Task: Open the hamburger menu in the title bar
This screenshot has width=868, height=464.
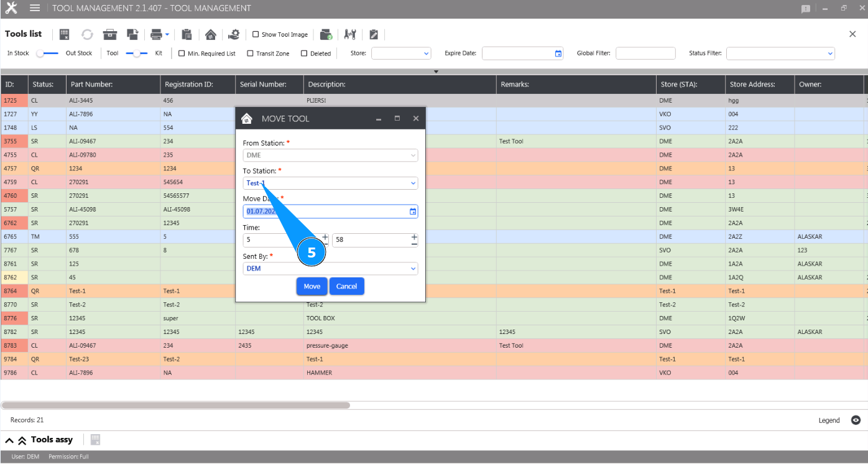Action: point(35,8)
